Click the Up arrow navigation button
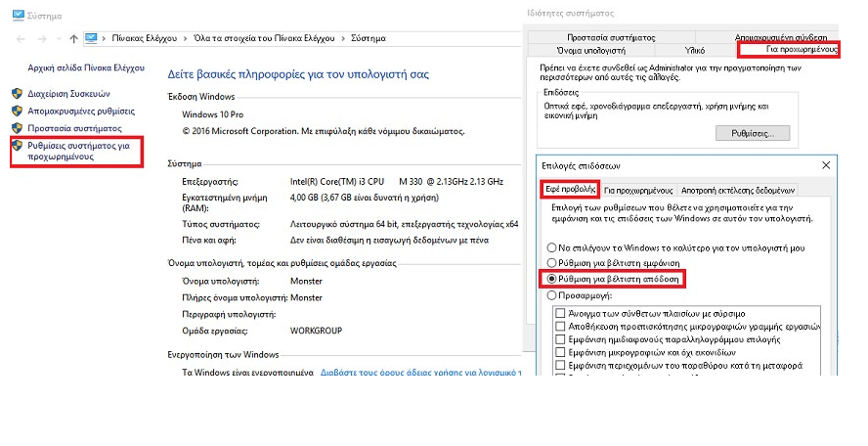This screenshot has width=868, height=446. click(74, 38)
